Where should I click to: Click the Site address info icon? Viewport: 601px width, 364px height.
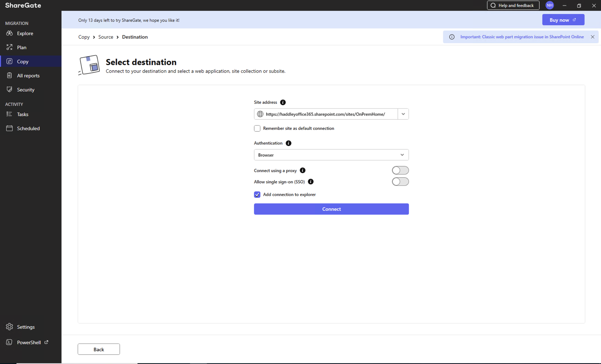[x=283, y=102]
